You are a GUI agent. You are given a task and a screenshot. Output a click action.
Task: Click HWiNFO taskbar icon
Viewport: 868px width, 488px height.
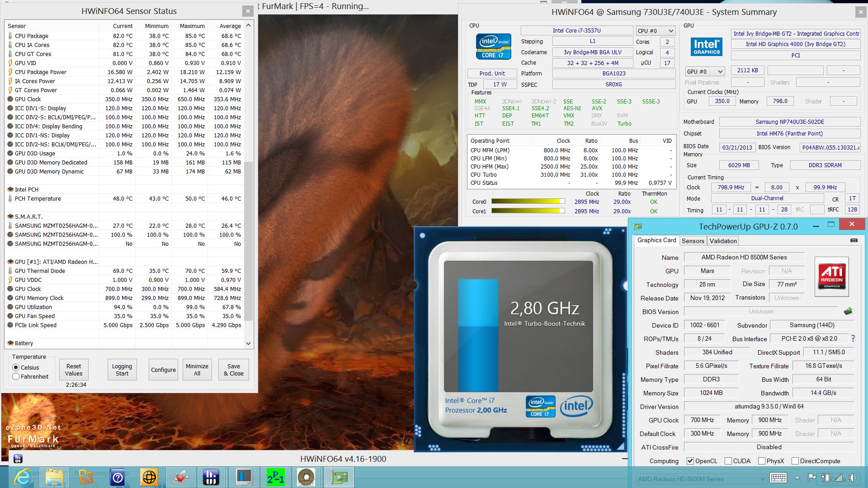(211, 477)
